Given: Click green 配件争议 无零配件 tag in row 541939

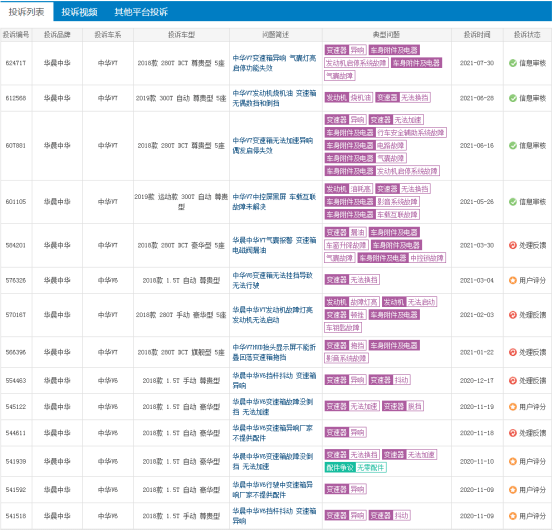Looking at the screenshot, I should pos(355,467).
